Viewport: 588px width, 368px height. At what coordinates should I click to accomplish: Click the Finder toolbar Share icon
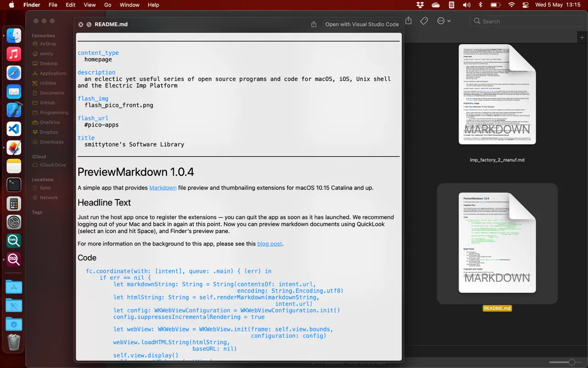(x=409, y=21)
